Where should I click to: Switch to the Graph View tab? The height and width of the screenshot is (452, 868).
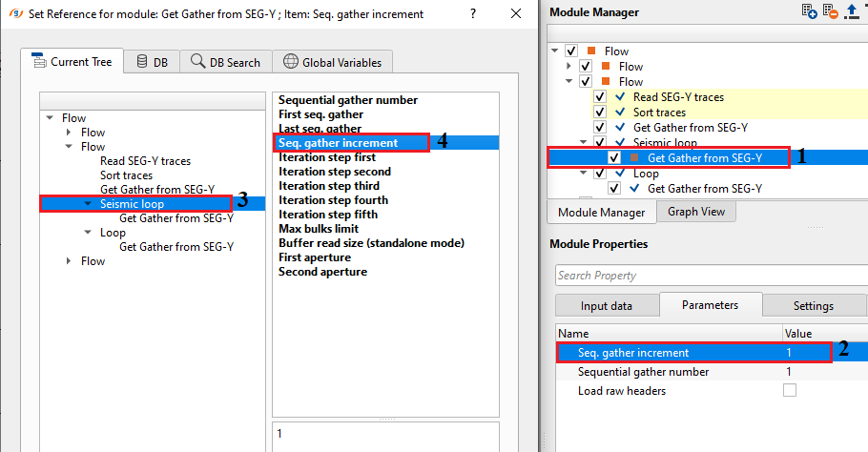click(695, 212)
